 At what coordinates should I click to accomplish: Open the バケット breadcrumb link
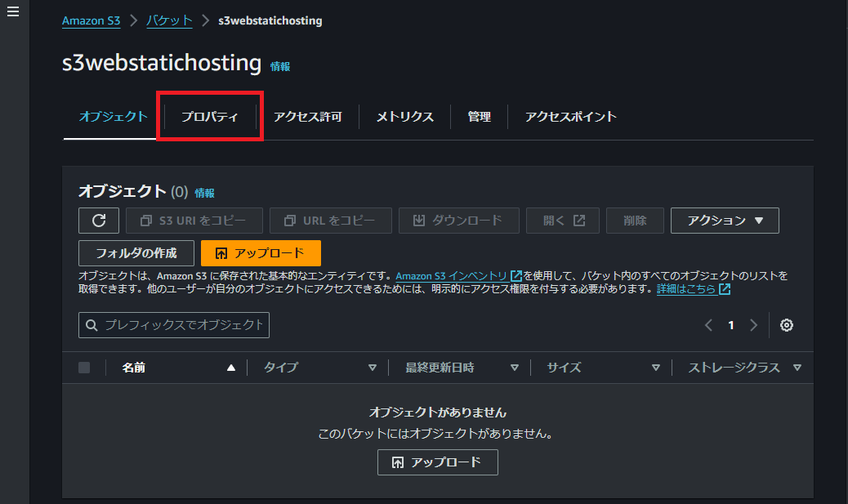pos(169,20)
